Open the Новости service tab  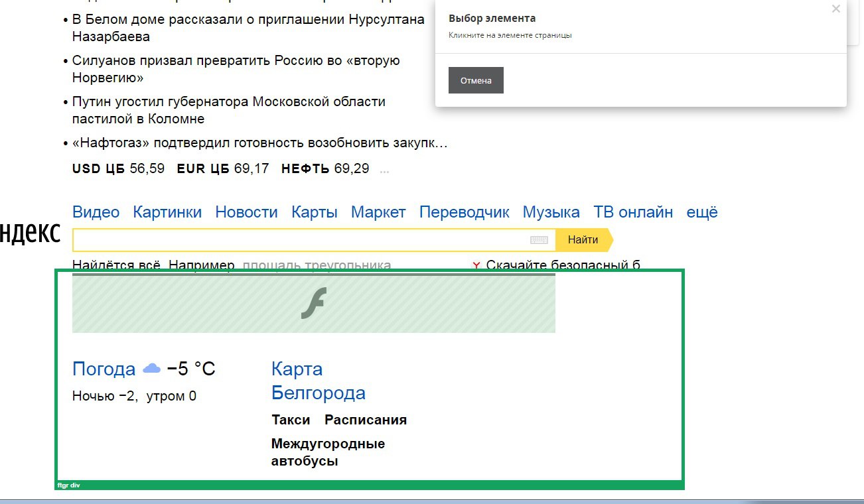247,212
